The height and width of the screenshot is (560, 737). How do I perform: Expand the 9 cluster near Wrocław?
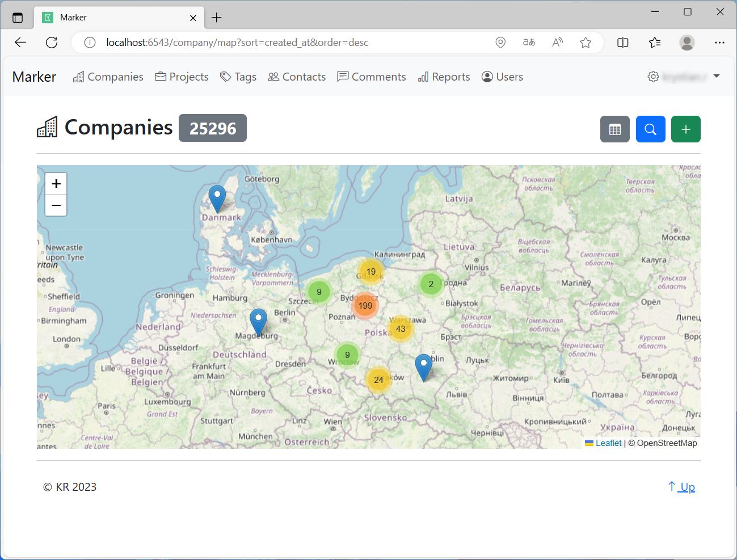point(347,355)
